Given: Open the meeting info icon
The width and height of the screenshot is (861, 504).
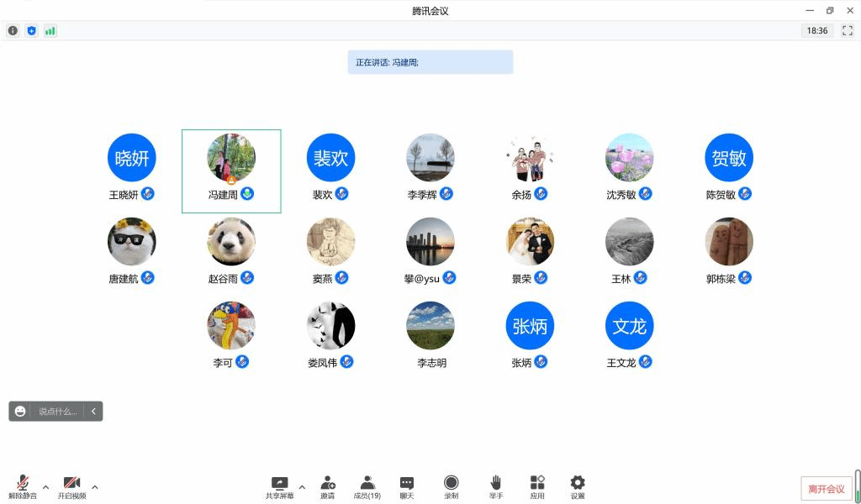Looking at the screenshot, I should click(13, 31).
